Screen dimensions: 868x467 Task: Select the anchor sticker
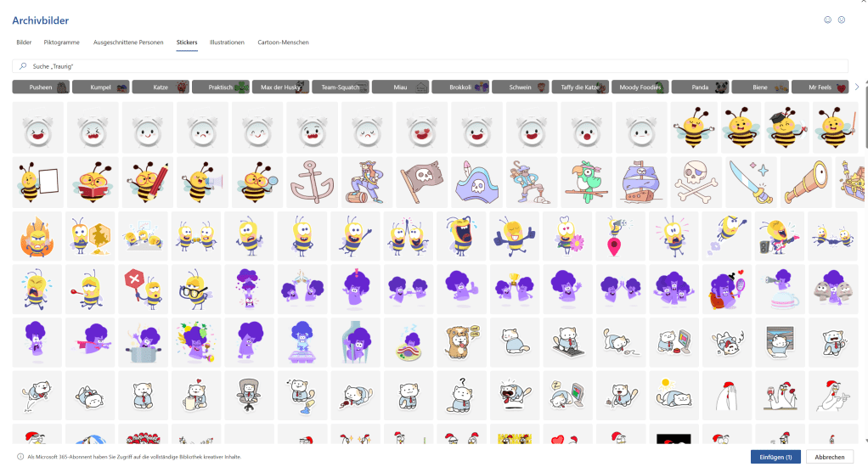click(312, 180)
